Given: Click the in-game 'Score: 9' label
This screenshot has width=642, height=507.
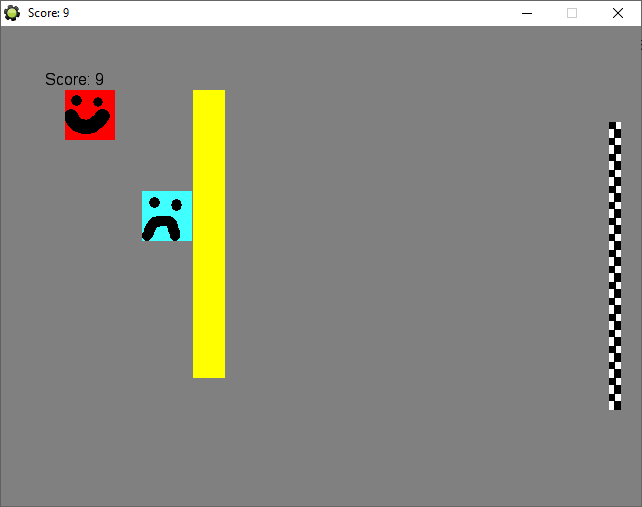Looking at the screenshot, I should pyautogui.click(x=74, y=79).
